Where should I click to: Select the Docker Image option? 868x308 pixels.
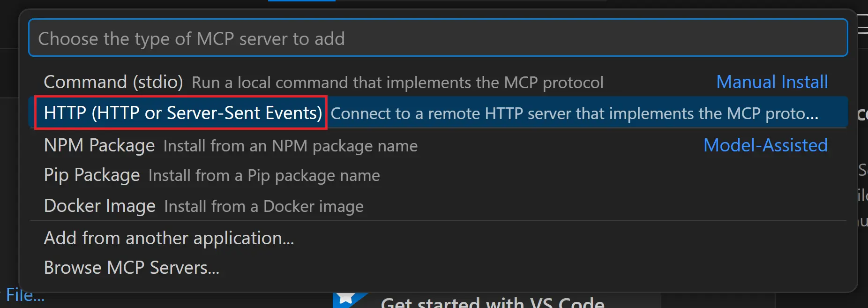pyautogui.click(x=99, y=206)
